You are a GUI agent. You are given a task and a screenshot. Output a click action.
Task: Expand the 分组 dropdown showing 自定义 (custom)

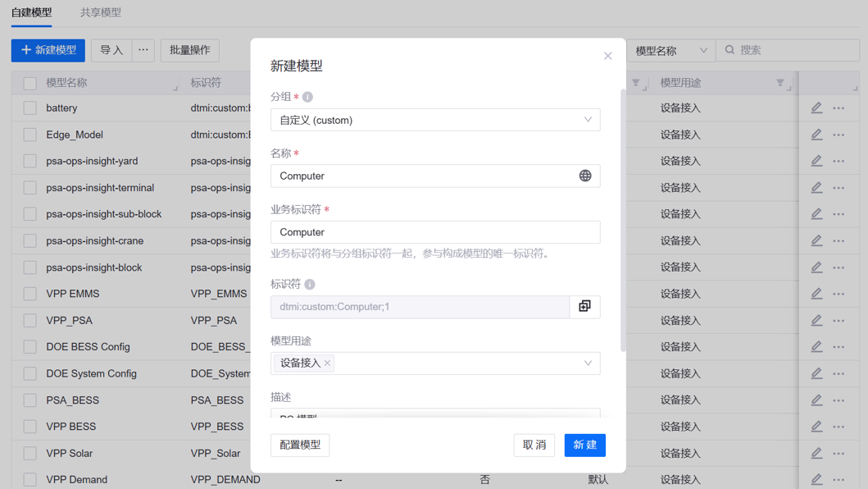point(435,120)
